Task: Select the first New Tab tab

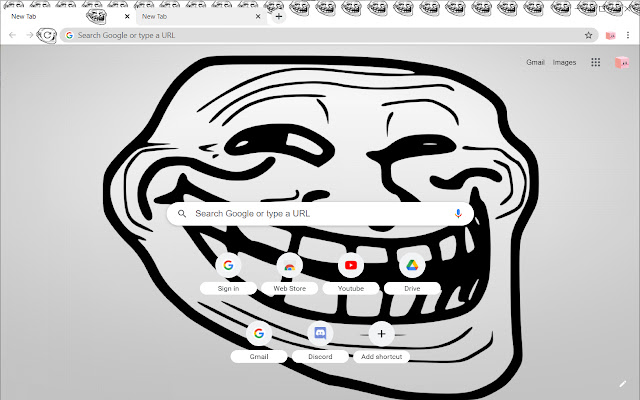Action: [x=69, y=17]
